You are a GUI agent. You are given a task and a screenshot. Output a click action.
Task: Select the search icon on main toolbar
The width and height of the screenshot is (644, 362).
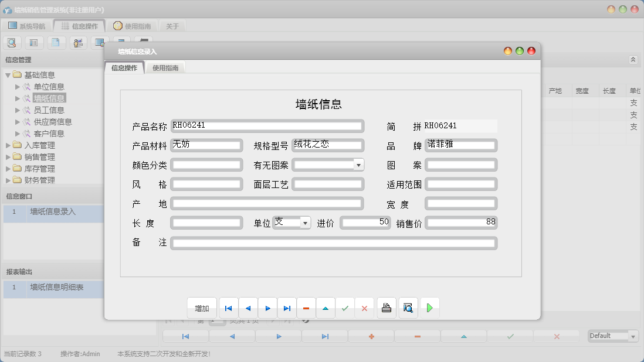pyautogui.click(x=12, y=42)
